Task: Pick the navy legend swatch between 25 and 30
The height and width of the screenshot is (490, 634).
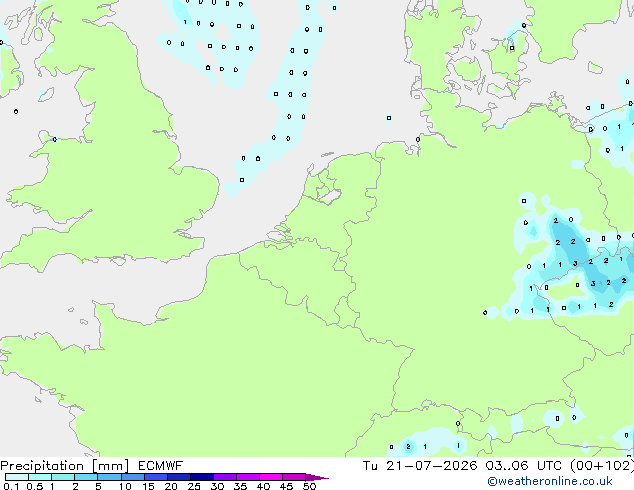Action: 202,477
